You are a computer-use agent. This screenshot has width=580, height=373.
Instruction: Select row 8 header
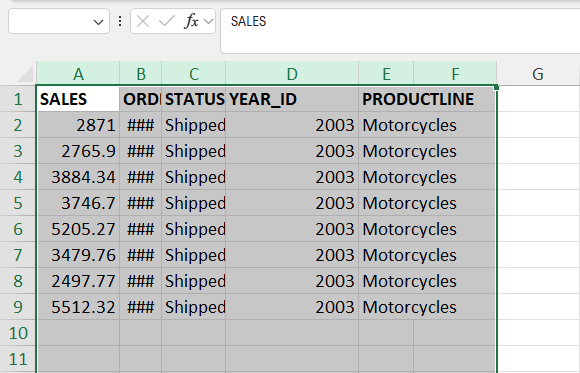click(x=18, y=281)
